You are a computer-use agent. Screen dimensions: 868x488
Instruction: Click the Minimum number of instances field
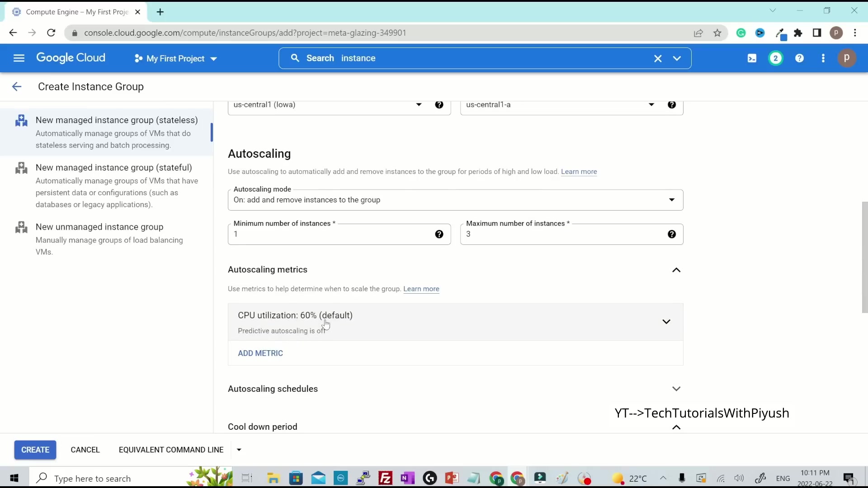pos(339,234)
